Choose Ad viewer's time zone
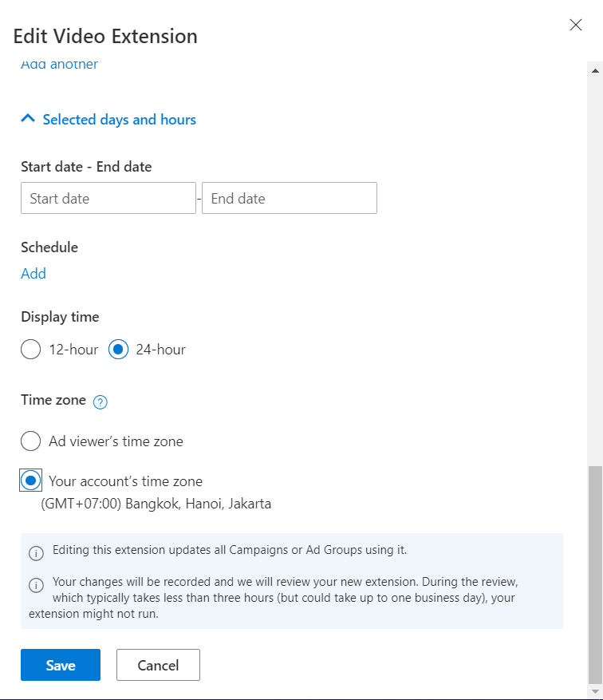The height and width of the screenshot is (700, 603). point(30,441)
